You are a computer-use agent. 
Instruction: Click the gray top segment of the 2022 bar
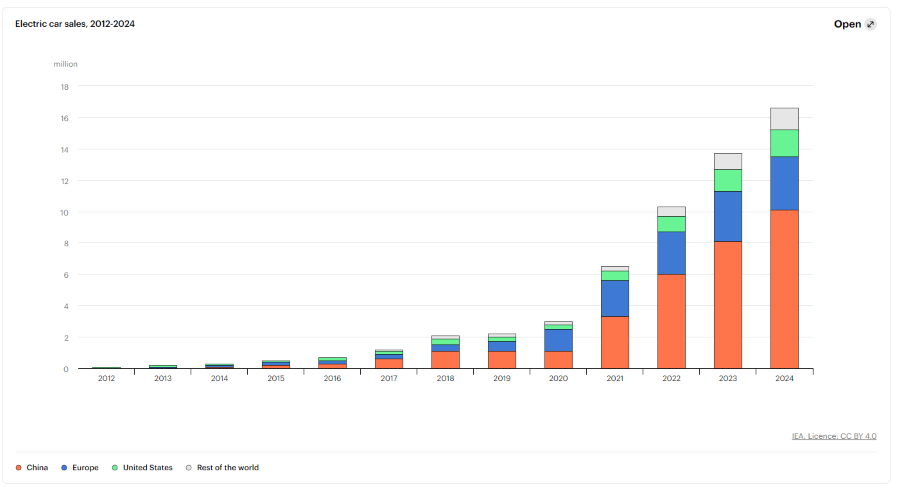click(x=671, y=211)
